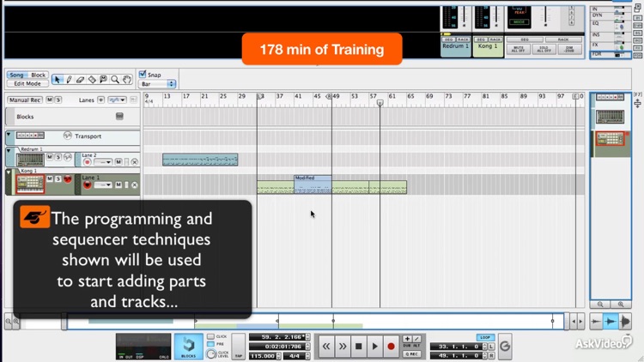Click the Transport track device icon
This screenshot has width=644, height=362.
click(x=30, y=136)
